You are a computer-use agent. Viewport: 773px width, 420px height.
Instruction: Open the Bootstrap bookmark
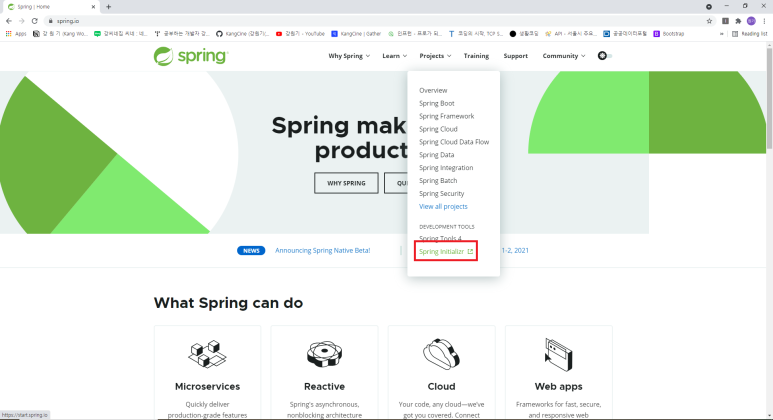tap(669, 34)
